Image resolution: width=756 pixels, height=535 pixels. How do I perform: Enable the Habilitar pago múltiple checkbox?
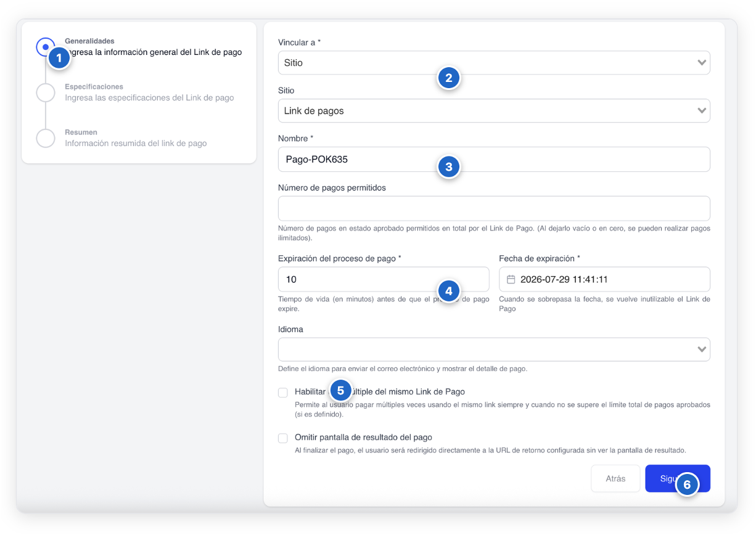click(x=283, y=392)
